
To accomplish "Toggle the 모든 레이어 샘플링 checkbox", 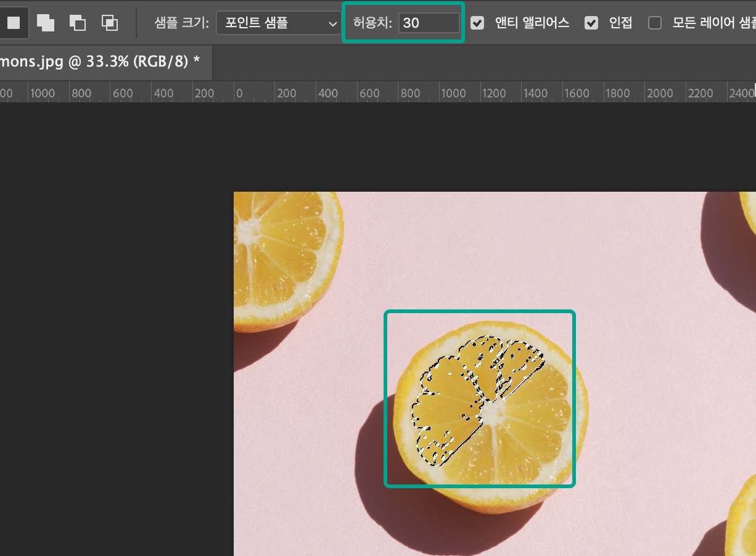I will 655,23.
